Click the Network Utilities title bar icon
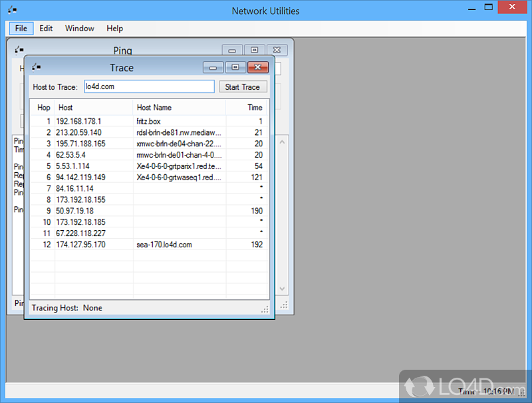Image resolution: width=532 pixels, height=403 pixels. [x=12, y=10]
